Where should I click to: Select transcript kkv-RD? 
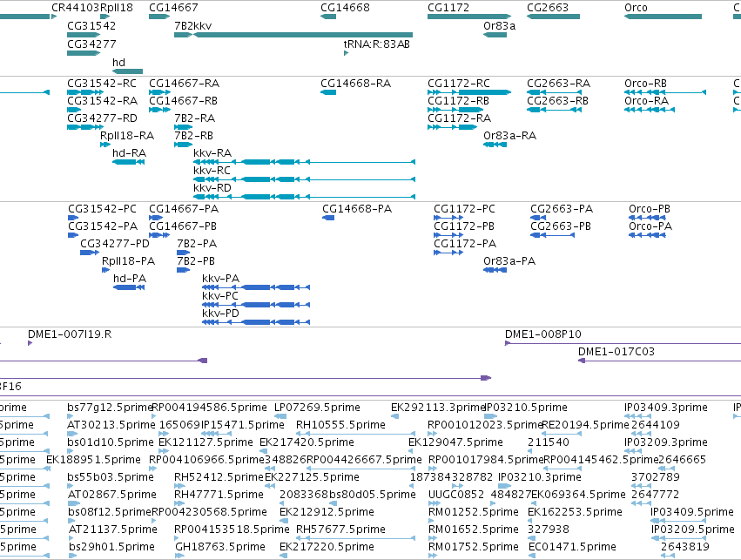[x=305, y=197]
